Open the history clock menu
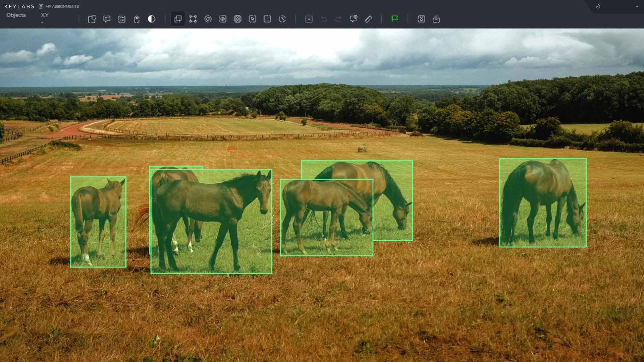The image size is (644, 362). (x=598, y=6)
